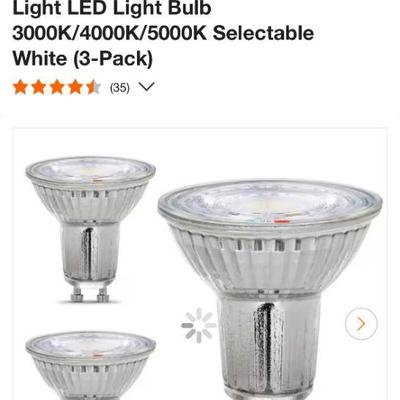This screenshot has width=400, height=400.
Task: Expand the ratings dropdown chevron
Action: [x=146, y=87]
